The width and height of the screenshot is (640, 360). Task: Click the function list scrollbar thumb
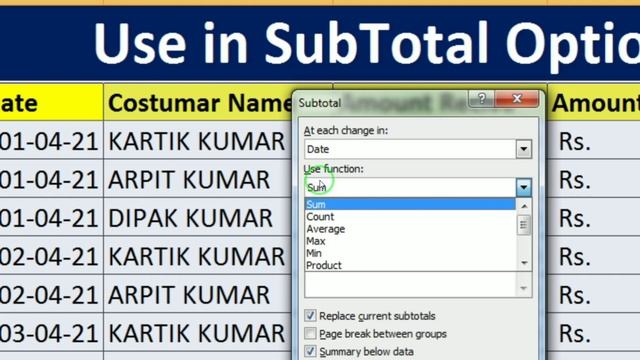point(524,225)
